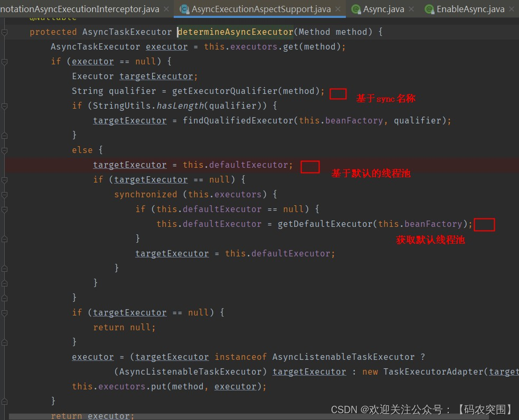Click the annotation icon on Async.java tab
This screenshot has width=519, height=420.
(x=356, y=9)
